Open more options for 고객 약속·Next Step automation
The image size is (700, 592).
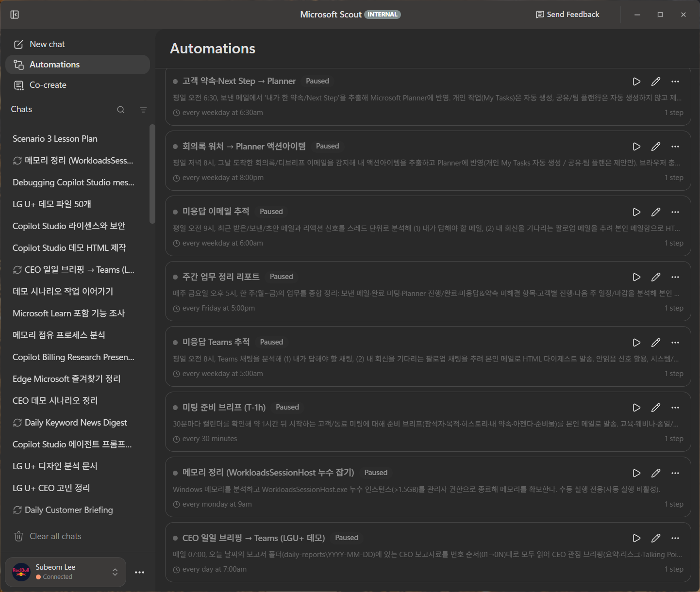click(x=675, y=82)
